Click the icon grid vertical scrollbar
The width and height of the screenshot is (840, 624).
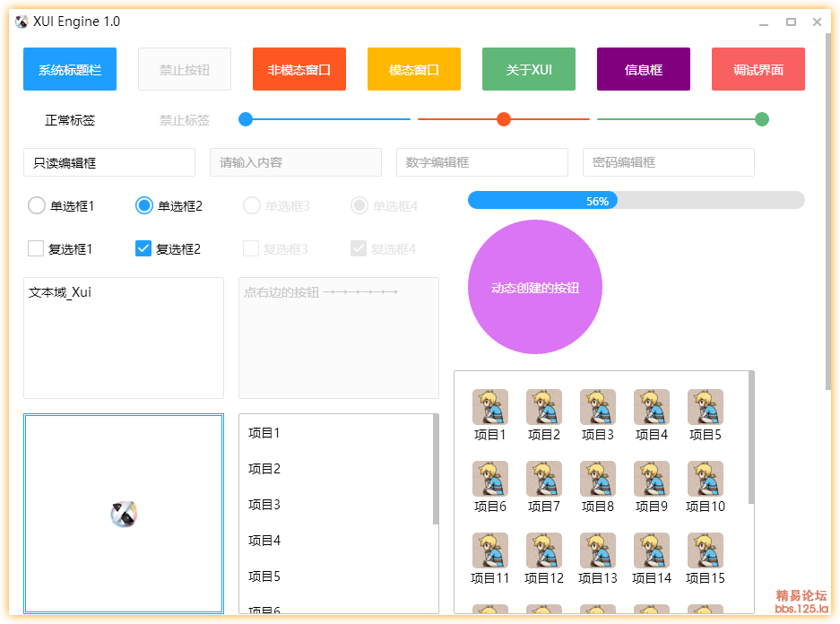tap(751, 438)
